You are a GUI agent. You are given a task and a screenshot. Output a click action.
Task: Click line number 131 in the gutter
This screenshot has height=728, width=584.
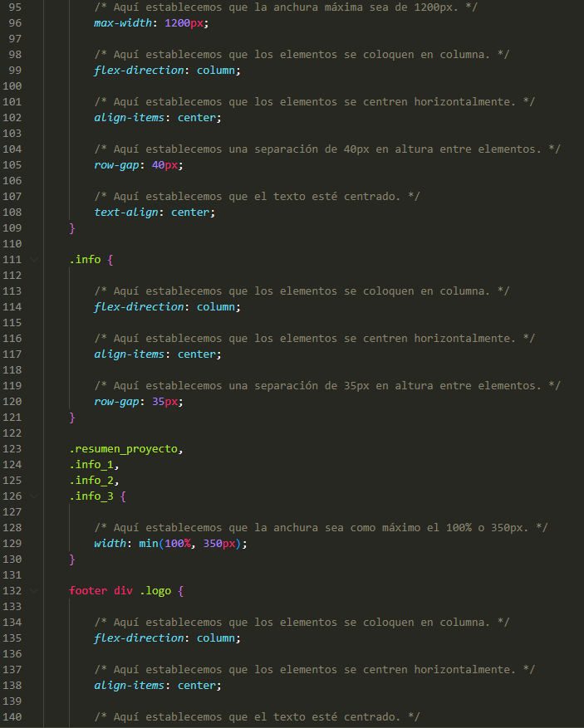pyautogui.click(x=12, y=575)
